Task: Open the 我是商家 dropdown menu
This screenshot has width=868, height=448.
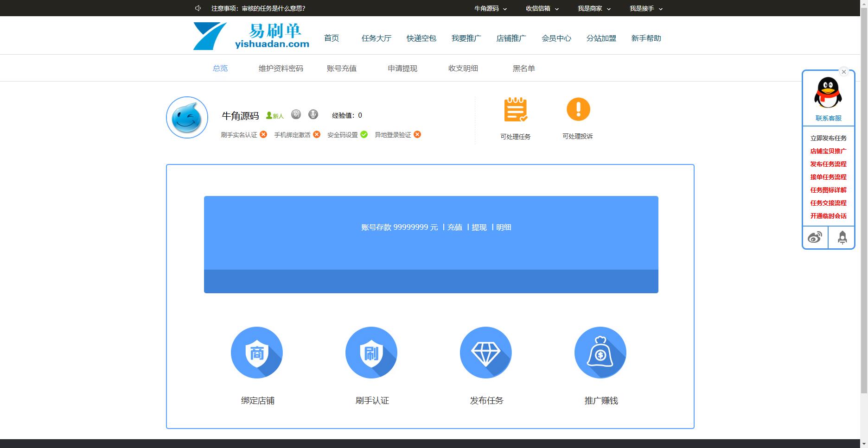Action: coord(594,8)
